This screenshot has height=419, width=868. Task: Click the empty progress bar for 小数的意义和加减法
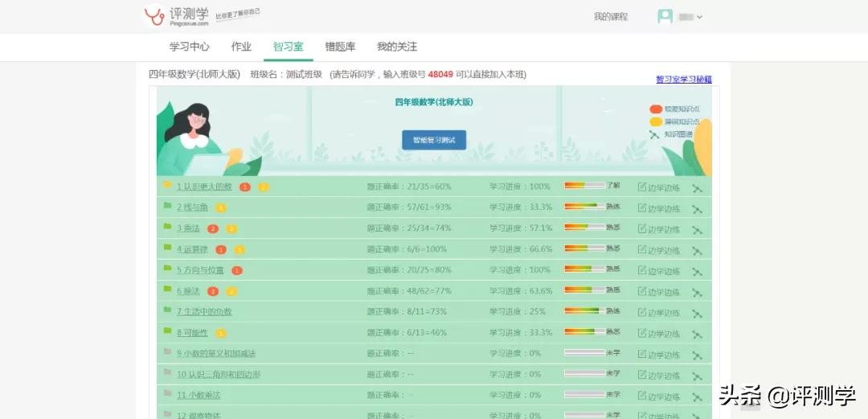584,352
